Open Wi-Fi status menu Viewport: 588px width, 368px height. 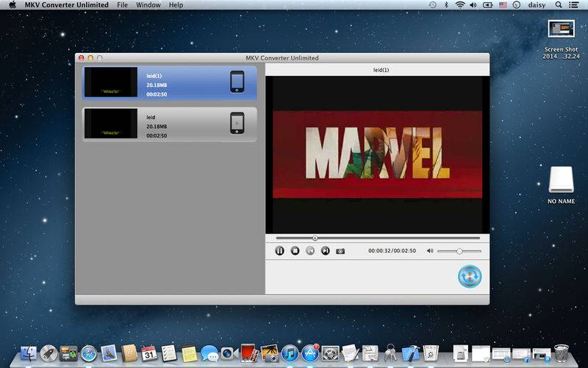(x=460, y=5)
